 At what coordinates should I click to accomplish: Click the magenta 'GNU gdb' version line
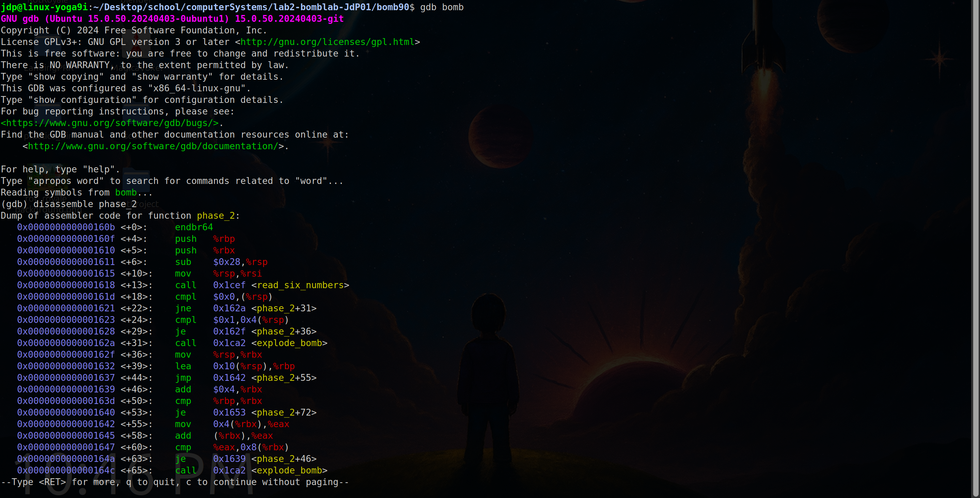pyautogui.click(x=172, y=19)
